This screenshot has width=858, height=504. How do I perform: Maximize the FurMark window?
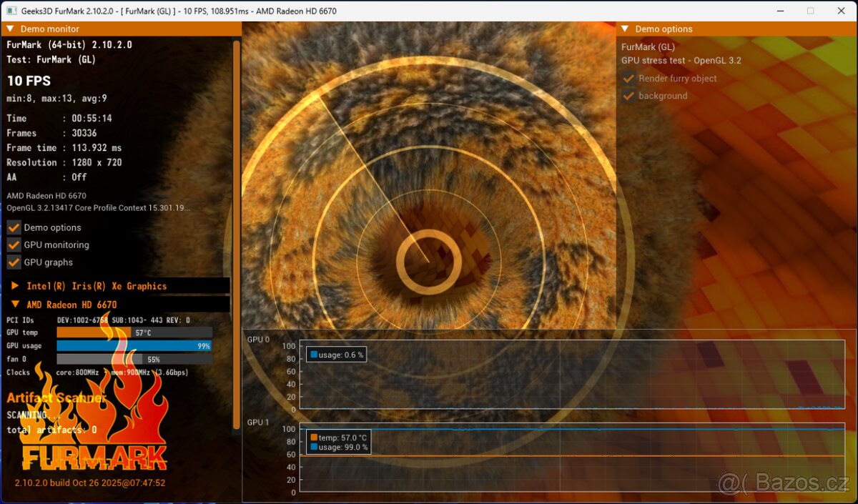tap(810, 11)
